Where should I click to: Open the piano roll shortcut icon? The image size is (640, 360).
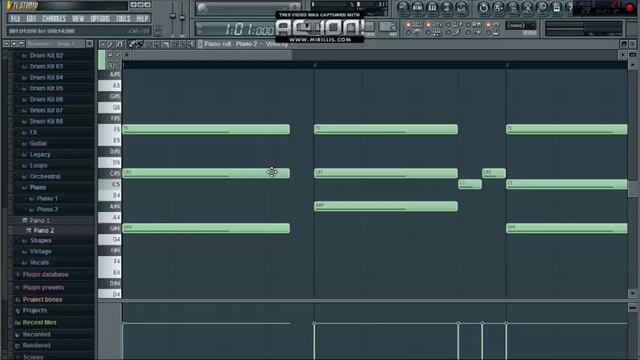[x=432, y=8]
